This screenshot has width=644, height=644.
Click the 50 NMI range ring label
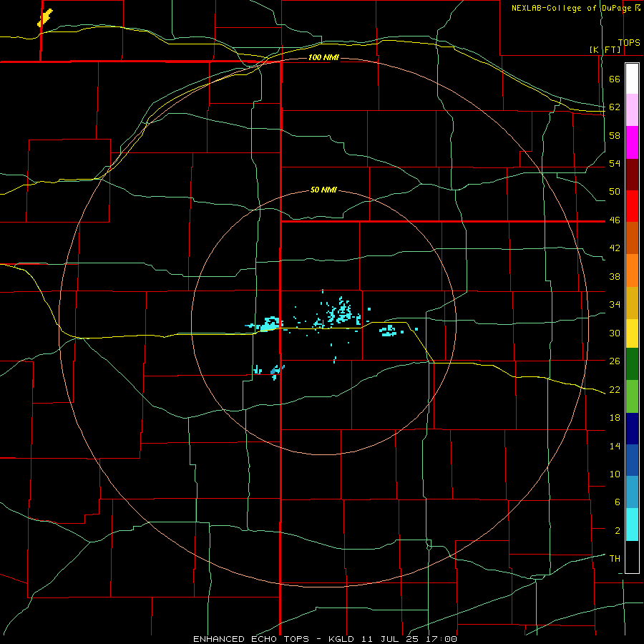click(x=323, y=190)
